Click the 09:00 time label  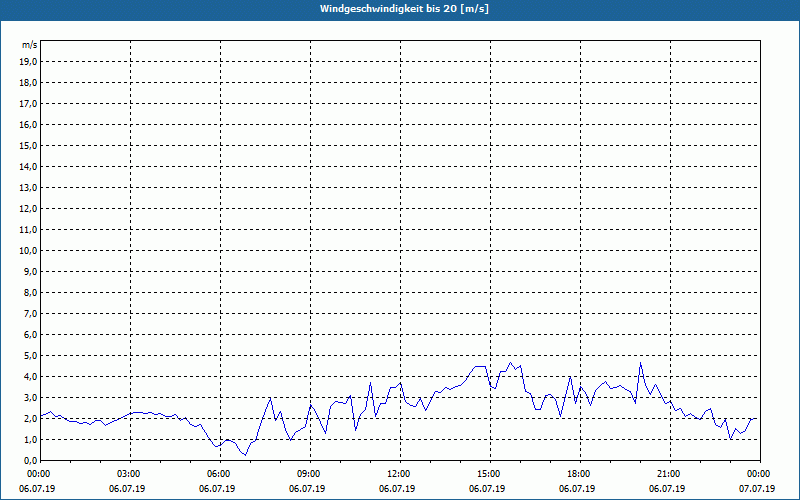[x=310, y=474]
